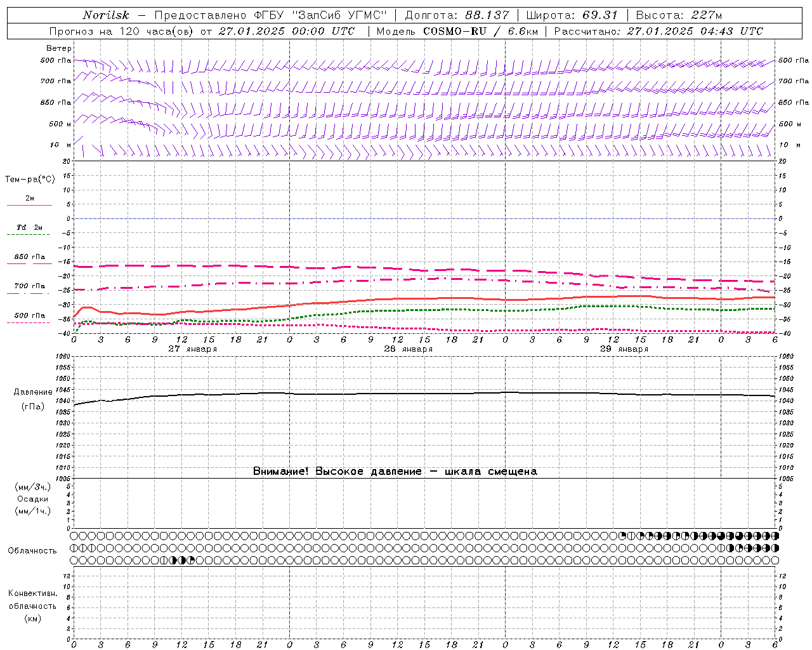Click '850 гПа' entry in temperature legend
Image resolution: width=812 pixels, height=650 pixels.
tap(30, 257)
